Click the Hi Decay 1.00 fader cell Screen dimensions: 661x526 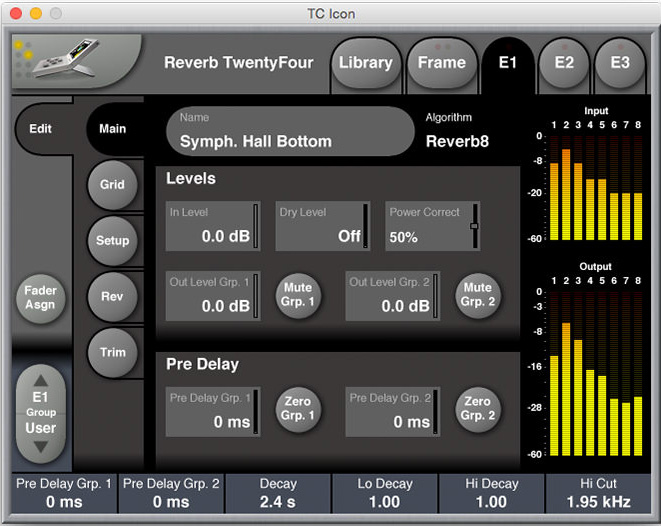[492, 493]
